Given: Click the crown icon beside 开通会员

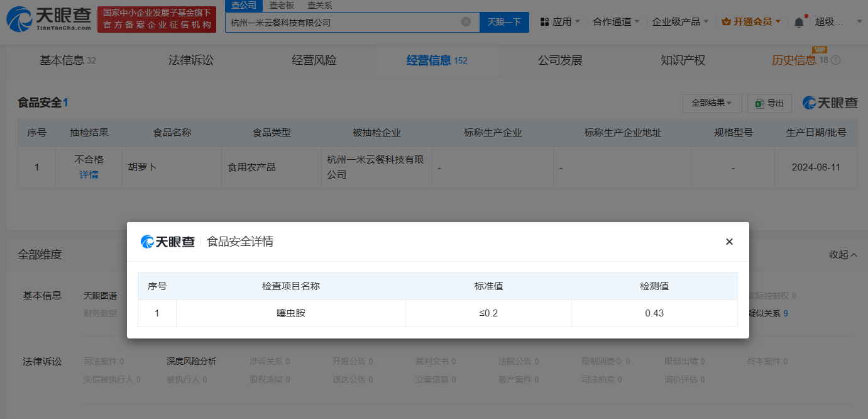Looking at the screenshot, I should tap(726, 22).
